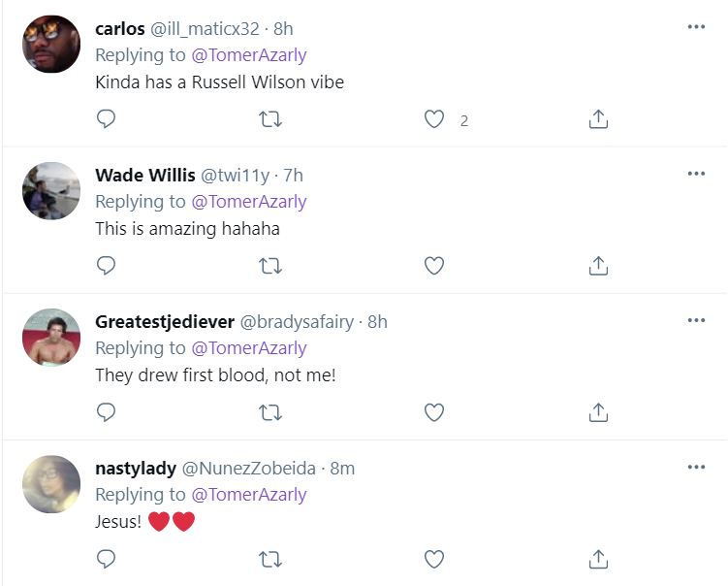
Task: View Greatestjediever's avatar image
Action: coord(50,337)
